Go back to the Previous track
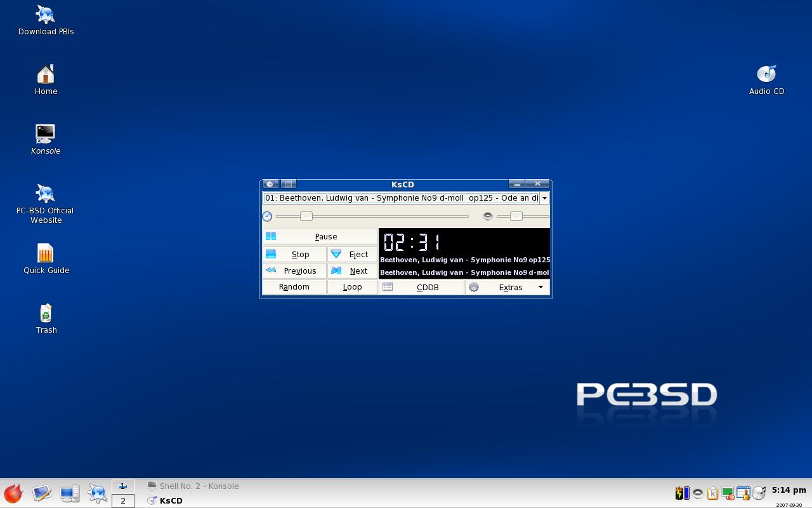Image resolution: width=812 pixels, height=508 pixels. 294,271
